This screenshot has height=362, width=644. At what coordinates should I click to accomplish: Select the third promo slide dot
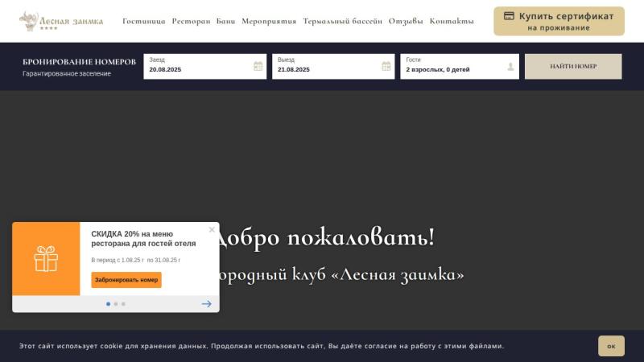tap(123, 304)
